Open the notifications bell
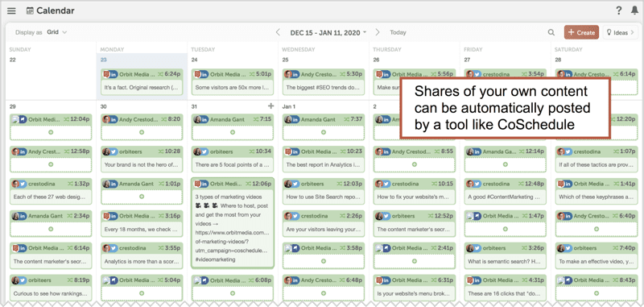Image resolution: width=644 pixels, height=307 pixels. 634,11
